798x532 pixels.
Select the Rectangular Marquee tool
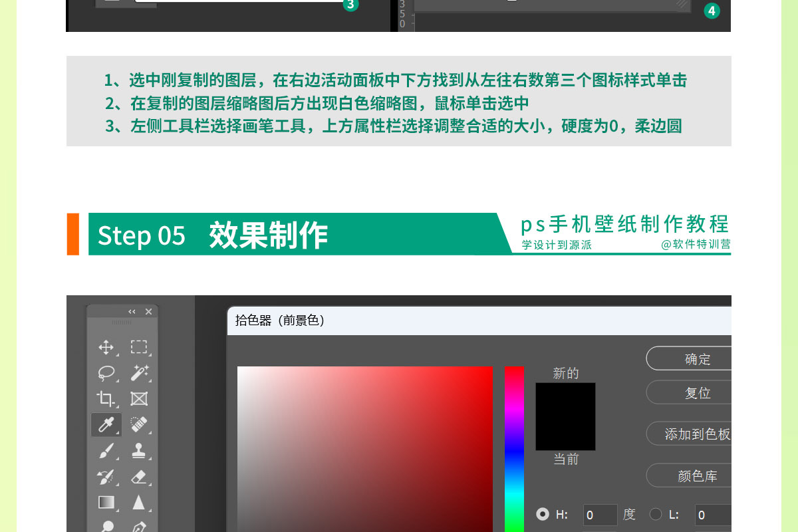click(138, 347)
